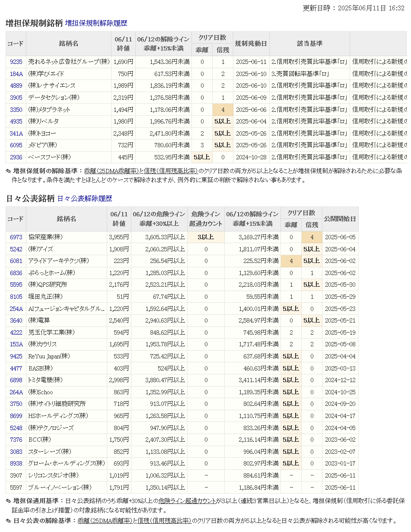Select company name ベースフード(株)
Screen dimensions: 411x532
[x=49, y=157]
